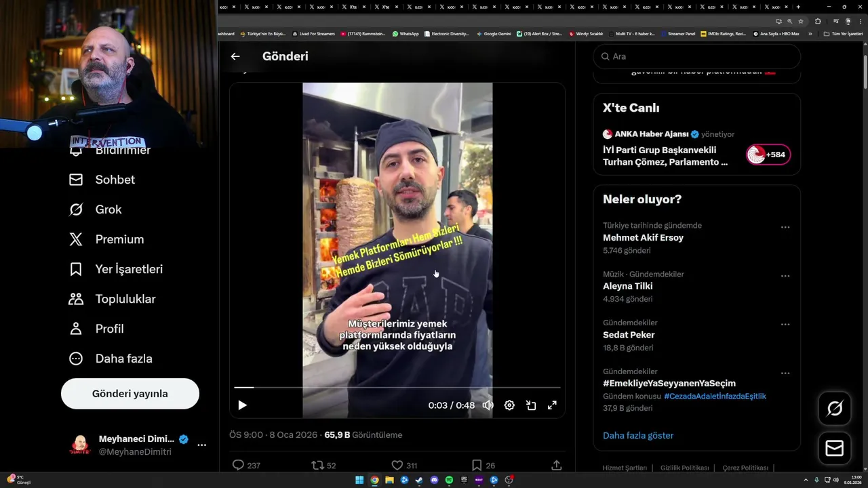Like the post with 311 likes
The height and width of the screenshot is (488, 868).
[397, 465]
